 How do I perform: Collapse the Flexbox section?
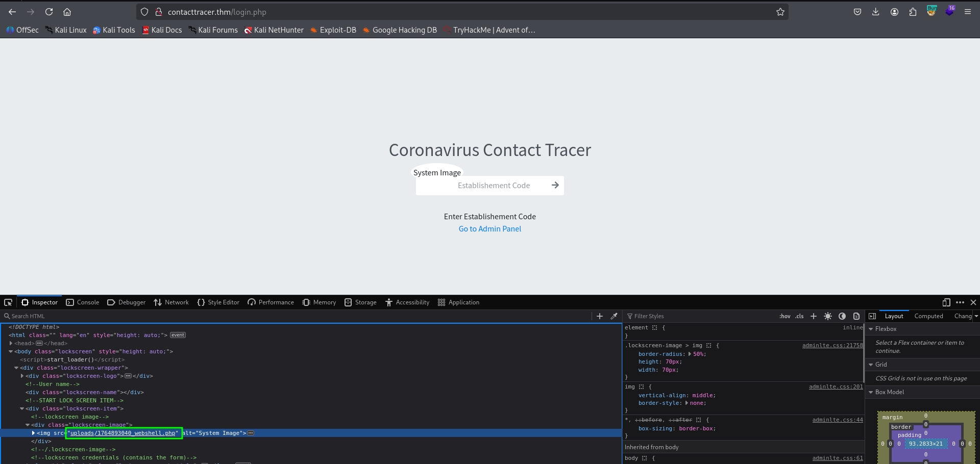(871, 329)
